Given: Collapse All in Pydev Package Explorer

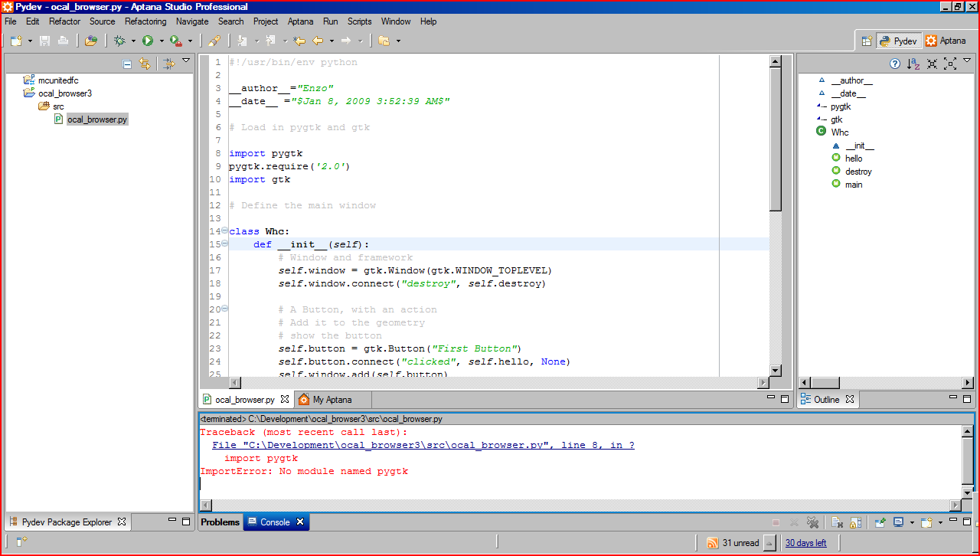Looking at the screenshot, I should pyautogui.click(x=127, y=64).
